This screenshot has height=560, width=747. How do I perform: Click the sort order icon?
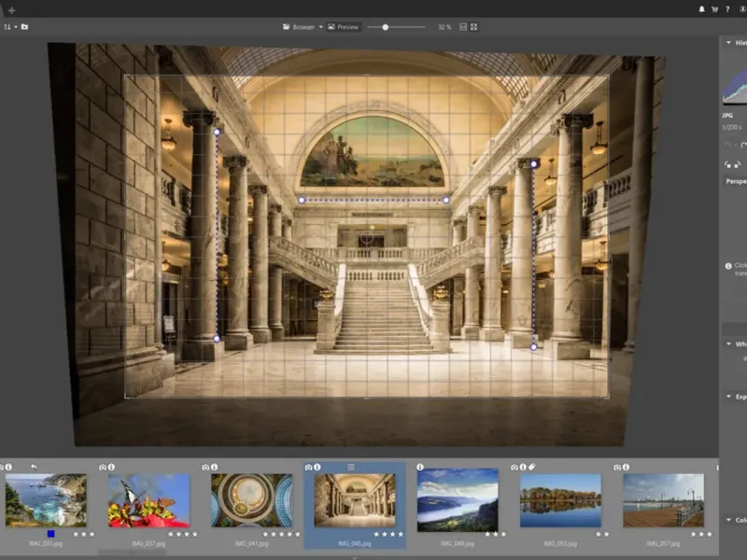click(8, 27)
